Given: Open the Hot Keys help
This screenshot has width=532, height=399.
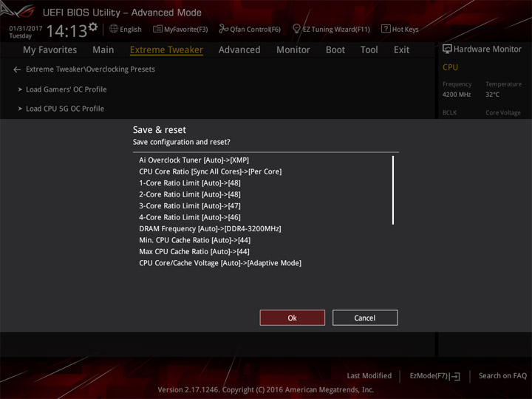Looking at the screenshot, I should coord(400,30).
